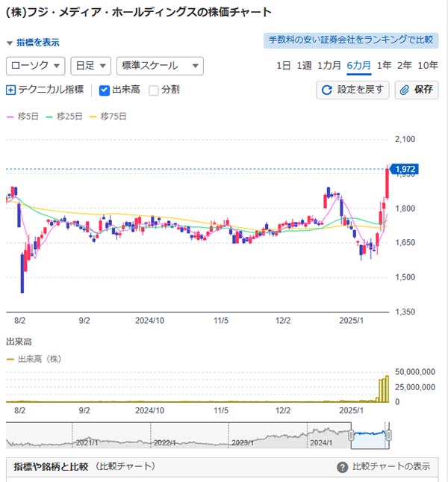Open the 日足 interval dropdown
448x482 pixels.
[90, 66]
